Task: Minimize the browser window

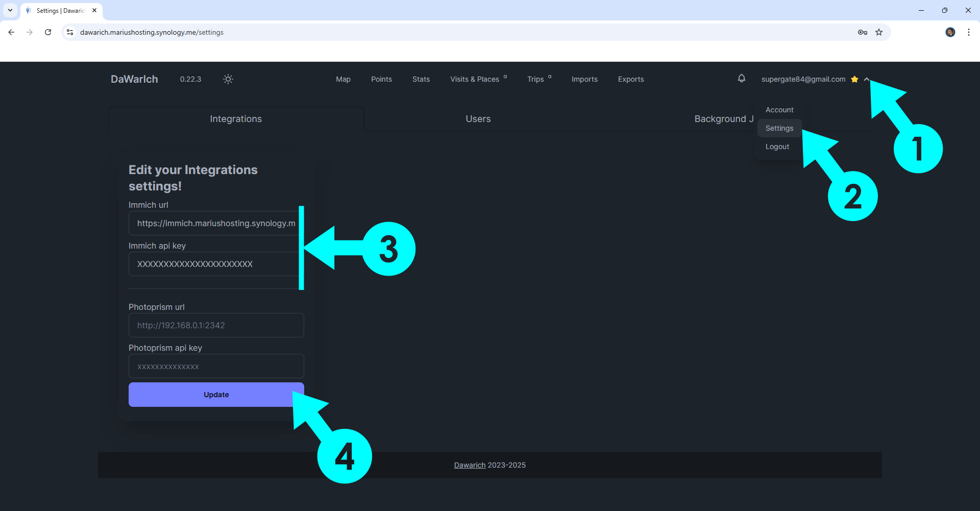Action: [921, 10]
